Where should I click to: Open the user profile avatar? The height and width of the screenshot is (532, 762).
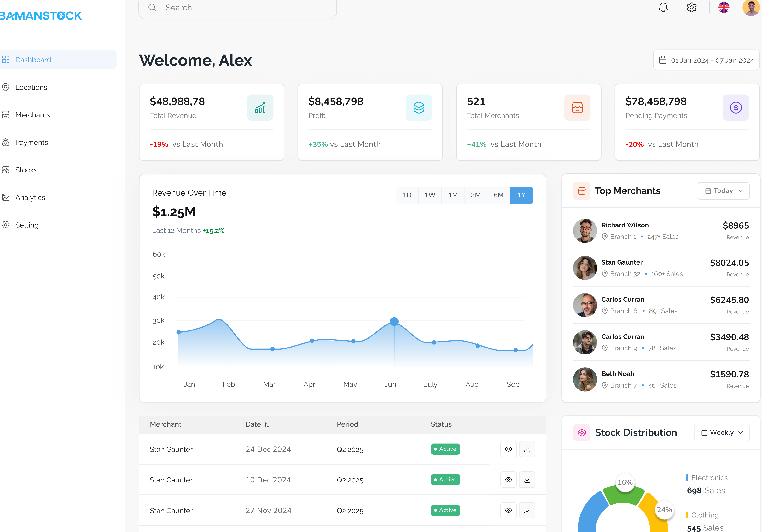click(751, 7)
